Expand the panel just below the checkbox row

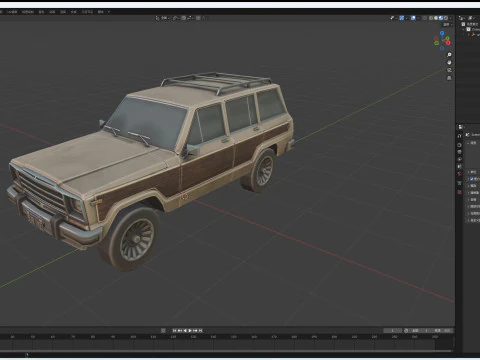pos(468,186)
